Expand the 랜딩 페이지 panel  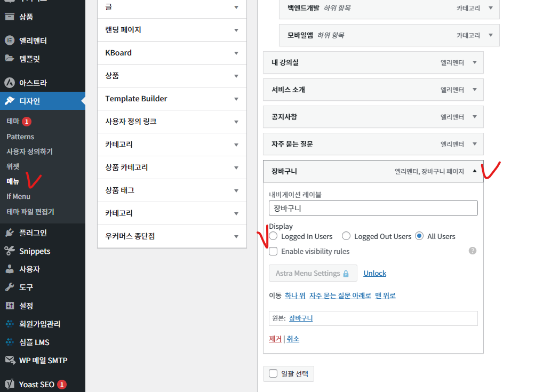click(x=172, y=30)
